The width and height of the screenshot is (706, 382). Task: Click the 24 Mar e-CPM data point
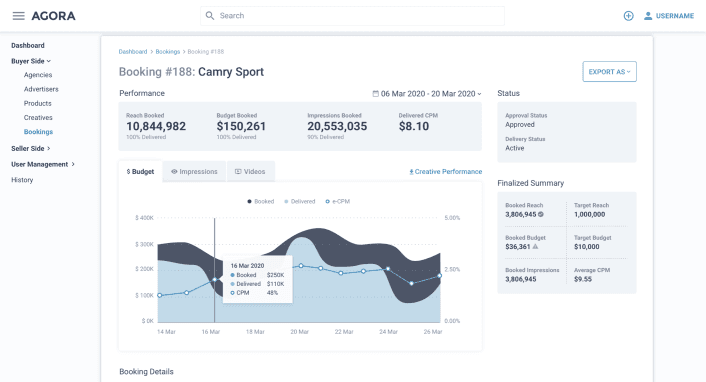(388, 269)
